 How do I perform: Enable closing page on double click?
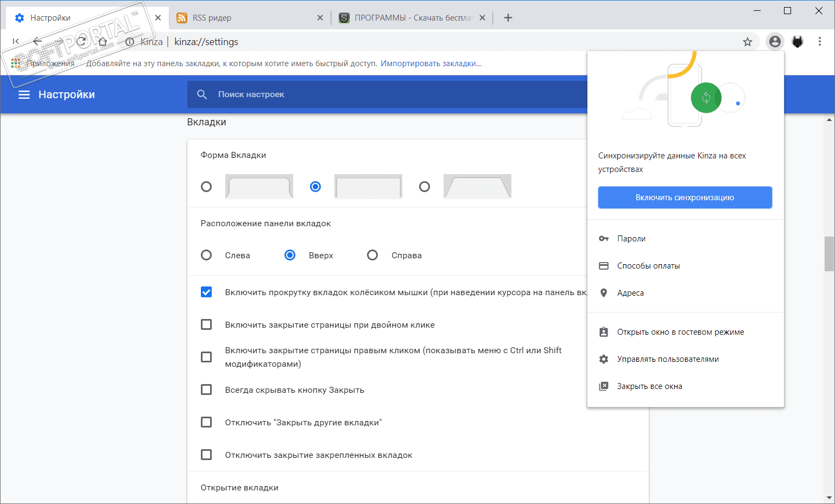206,324
